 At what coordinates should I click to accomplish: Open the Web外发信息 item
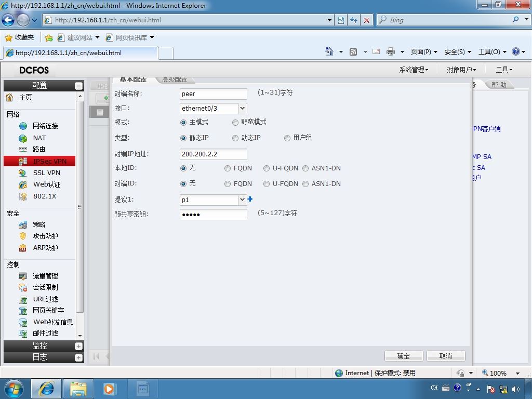click(x=53, y=322)
